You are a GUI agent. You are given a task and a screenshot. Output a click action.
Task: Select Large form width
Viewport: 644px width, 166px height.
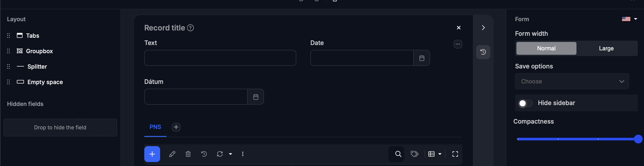(606, 48)
